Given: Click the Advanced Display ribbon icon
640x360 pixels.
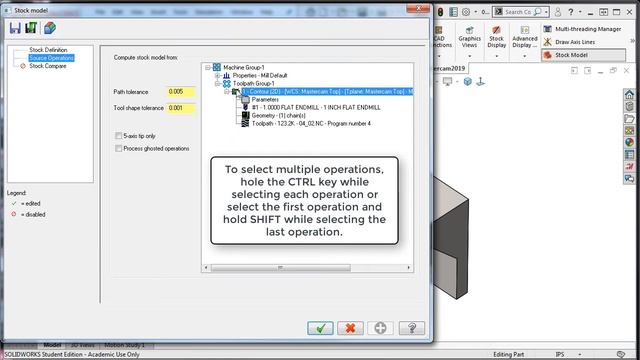Looking at the screenshot, I should click(525, 30).
